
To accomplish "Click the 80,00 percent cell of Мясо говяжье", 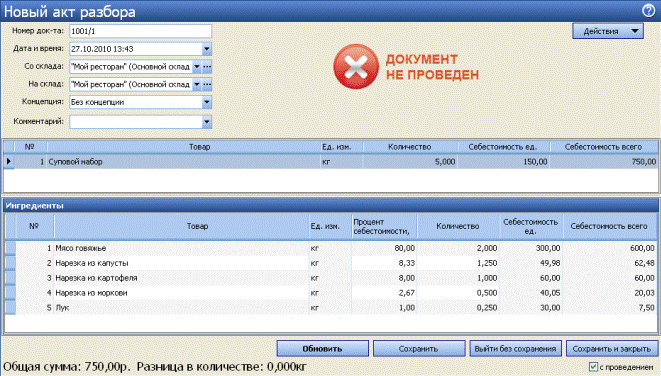I will point(384,248).
